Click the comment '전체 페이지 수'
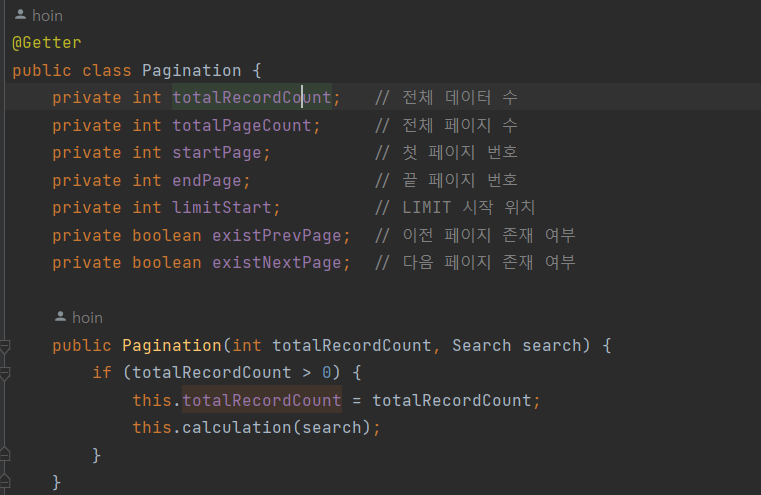Viewport: 761px width, 495px height. pos(446,126)
